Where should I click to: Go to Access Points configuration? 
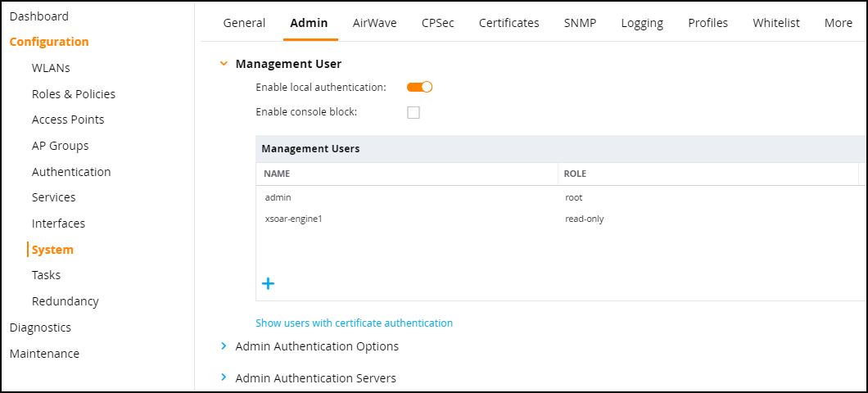(x=68, y=120)
